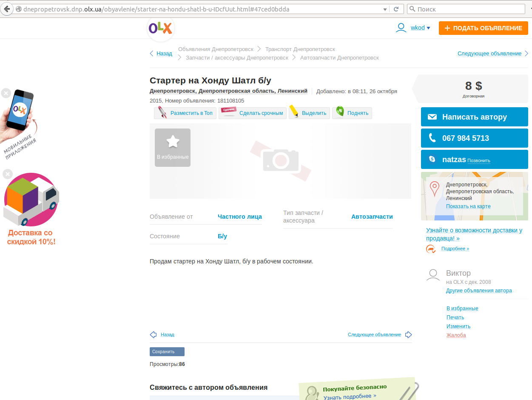532x400 pixels.
Task: Expand the wkod account dropdown
Action: click(420, 28)
